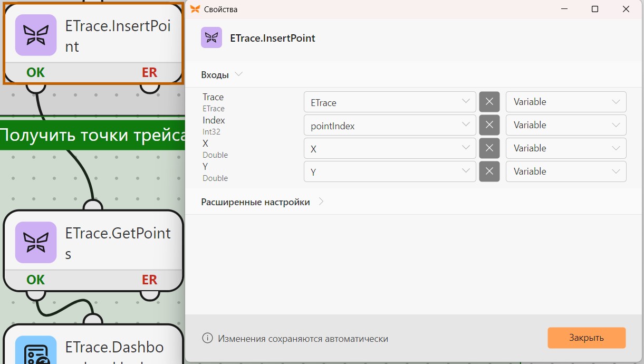644x364 pixels.
Task: Clear the Y input value
Action: 489,171
